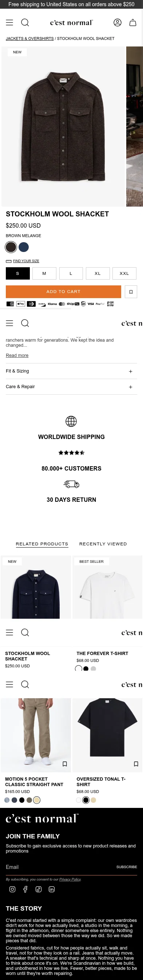
Task: Open search from the top header
Action: (25, 23)
